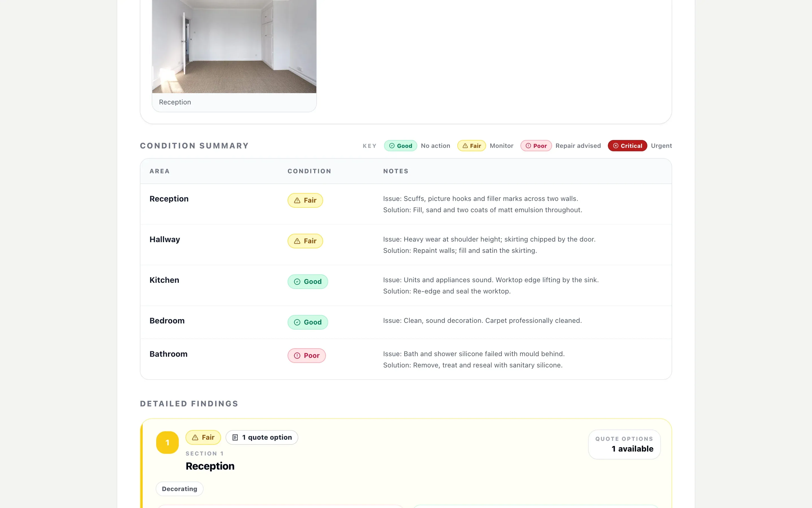This screenshot has height=508, width=812.
Task: Click the Bedroom 'Clean, sound decoration' note
Action: click(x=482, y=321)
